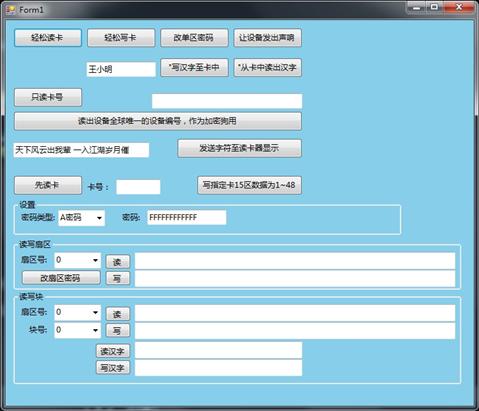Read the unique device serial number button
The width and height of the screenshot is (479, 411).
tap(158, 121)
